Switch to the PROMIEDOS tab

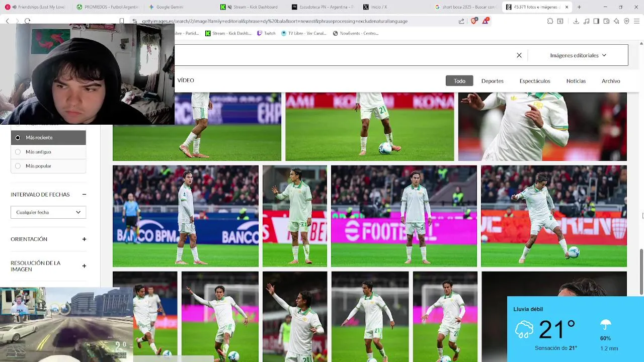click(x=108, y=7)
